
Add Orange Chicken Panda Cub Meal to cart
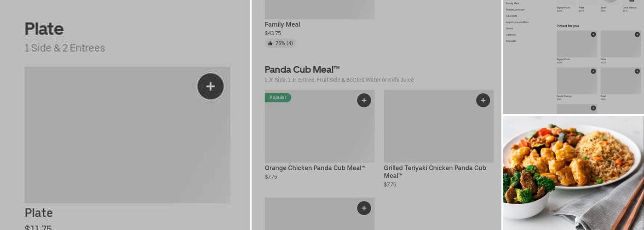(364, 100)
